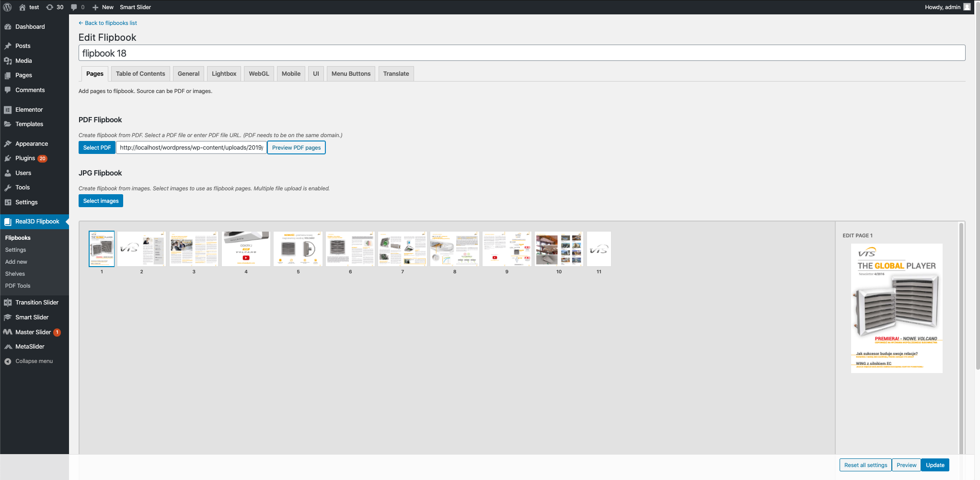Select the Real3D Flipbook sidebar icon
Image resolution: width=980 pixels, height=480 pixels.
tap(8, 221)
